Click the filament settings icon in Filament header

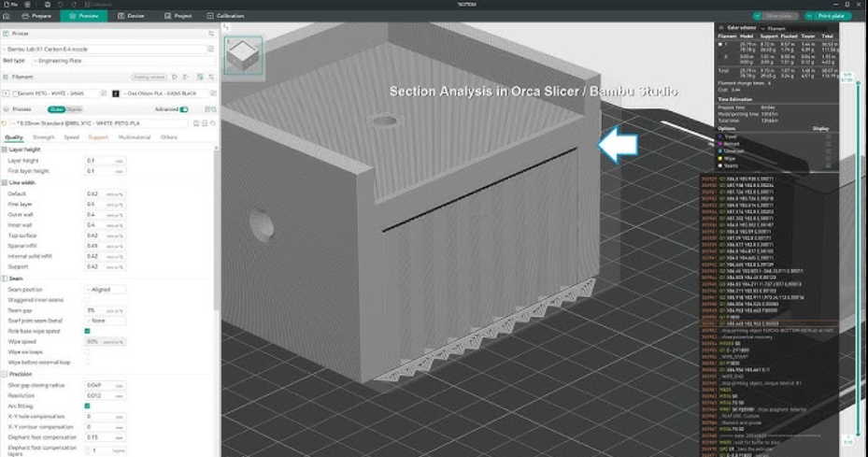[x=211, y=77]
